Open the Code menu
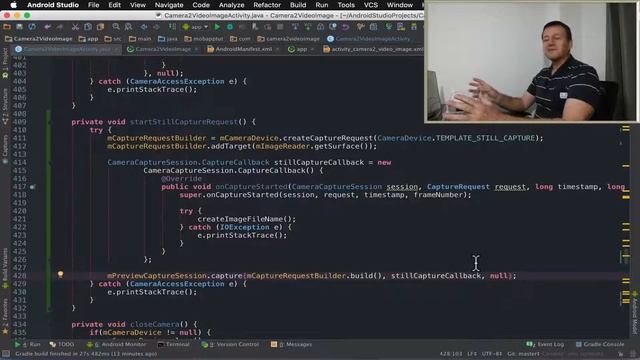The height and width of the screenshot is (360, 640). click(x=201, y=5)
